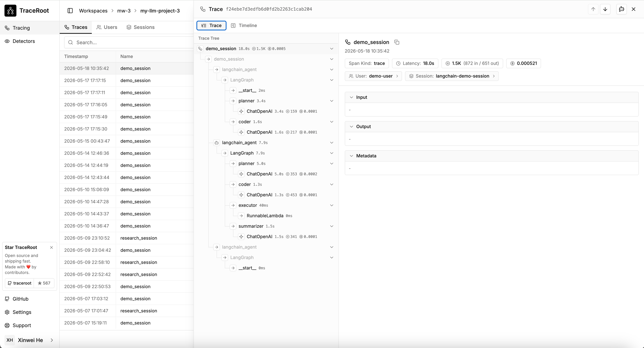Switch to the Traces tab
The width and height of the screenshot is (644, 348).
[76, 27]
